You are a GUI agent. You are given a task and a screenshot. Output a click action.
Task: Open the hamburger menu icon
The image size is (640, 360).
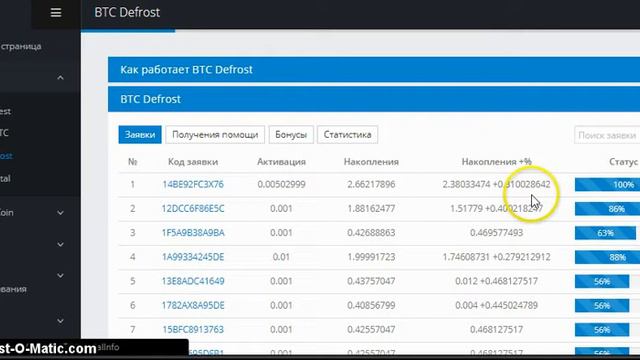point(56,13)
